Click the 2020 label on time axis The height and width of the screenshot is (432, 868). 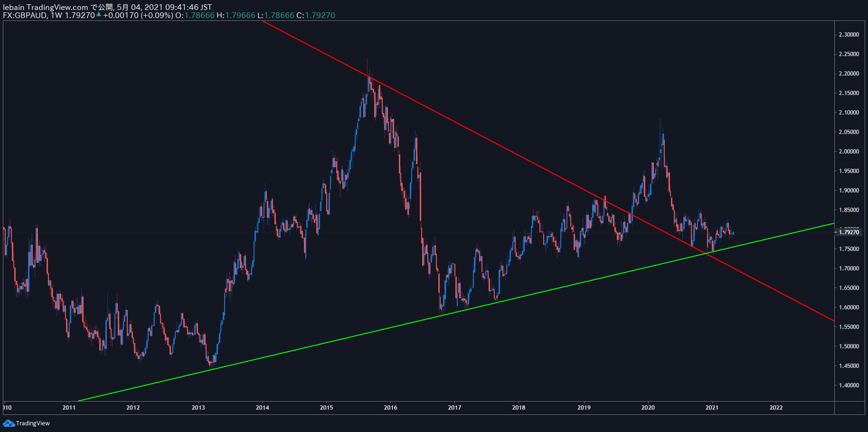[x=648, y=408]
